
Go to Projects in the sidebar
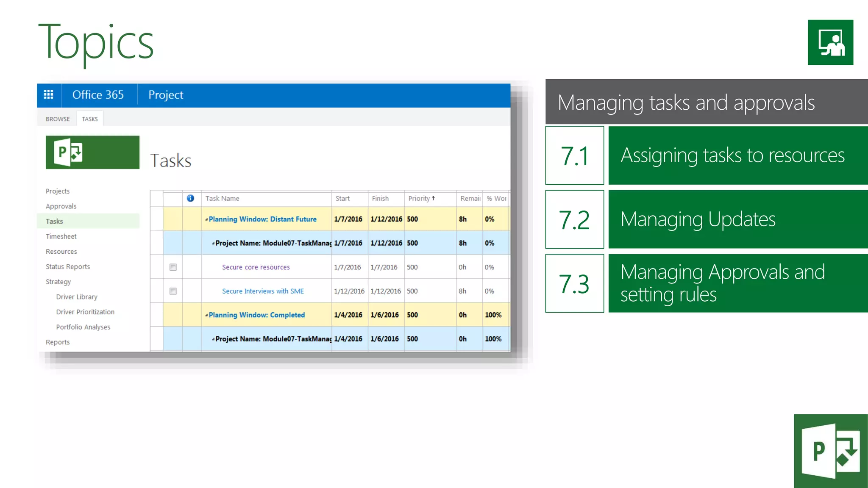(x=58, y=191)
